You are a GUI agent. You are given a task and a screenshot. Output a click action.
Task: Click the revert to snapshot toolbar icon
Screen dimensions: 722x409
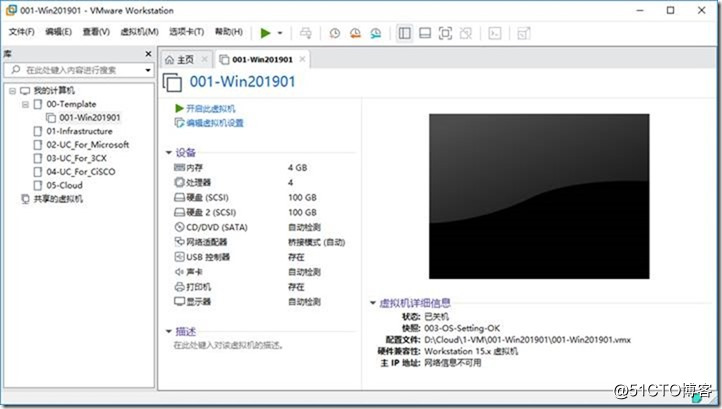355,33
